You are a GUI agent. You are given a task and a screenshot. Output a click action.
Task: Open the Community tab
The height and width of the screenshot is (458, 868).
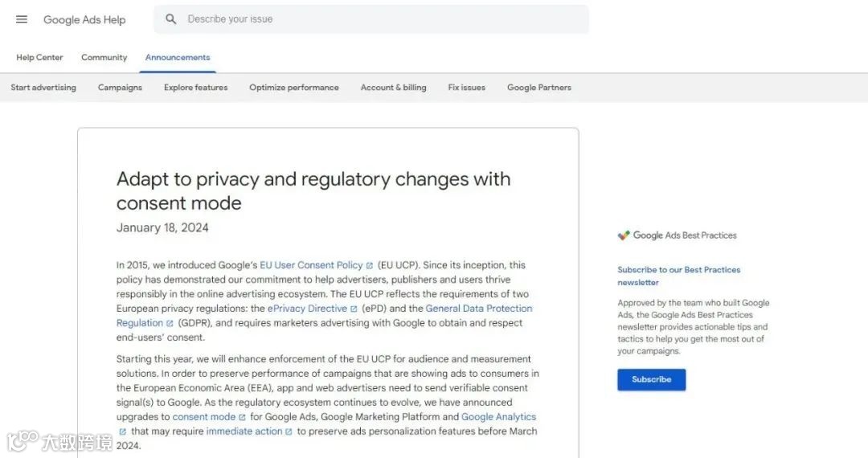[104, 58]
